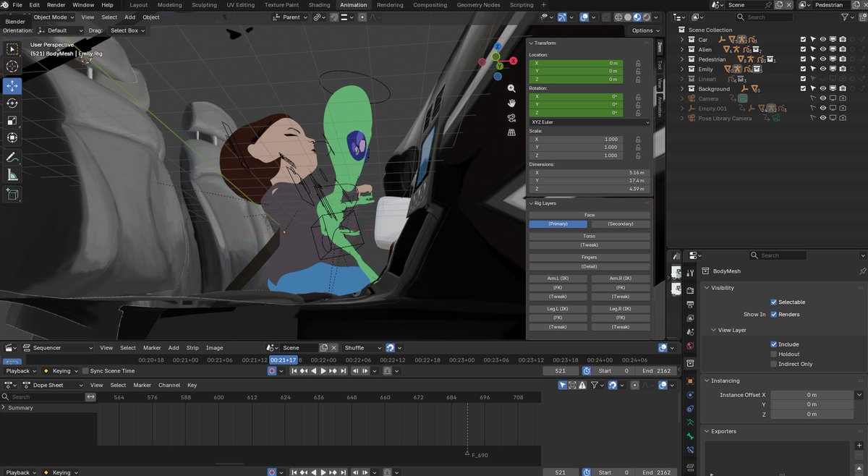868x476 pixels.
Task: Select wireframe viewport shading
Action: pos(618,17)
